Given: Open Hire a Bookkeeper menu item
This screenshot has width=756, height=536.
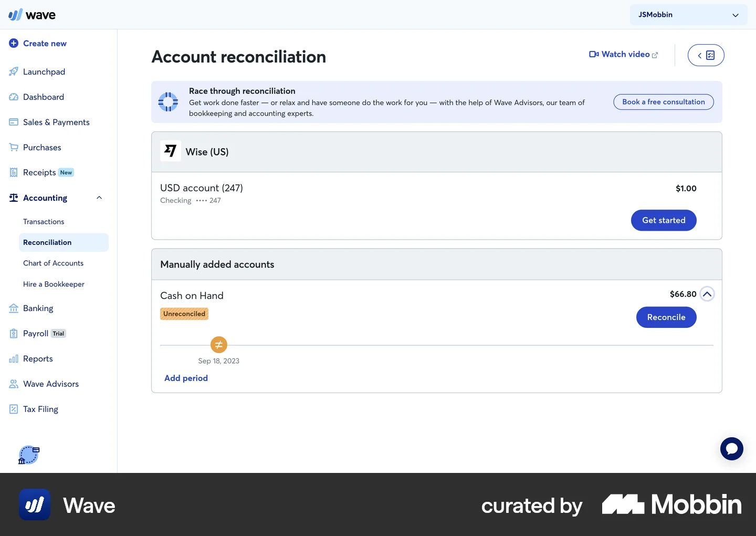Looking at the screenshot, I should 54,284.
